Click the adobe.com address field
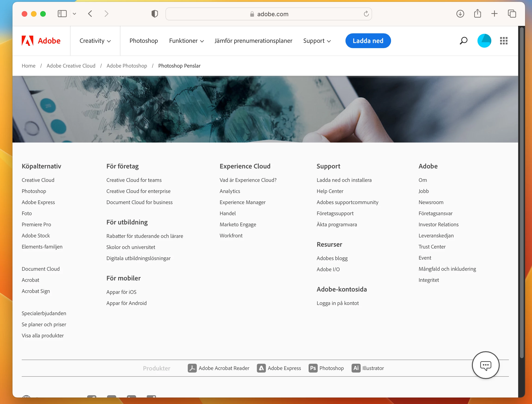The width and height of the screenshot is (532, 404). pos(268,14)
